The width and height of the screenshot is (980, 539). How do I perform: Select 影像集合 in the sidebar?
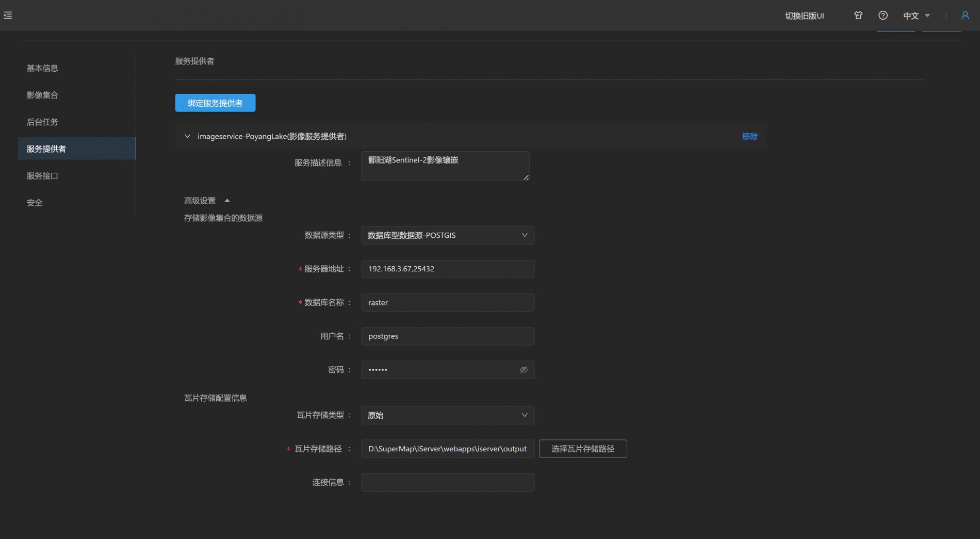[42, 95]
